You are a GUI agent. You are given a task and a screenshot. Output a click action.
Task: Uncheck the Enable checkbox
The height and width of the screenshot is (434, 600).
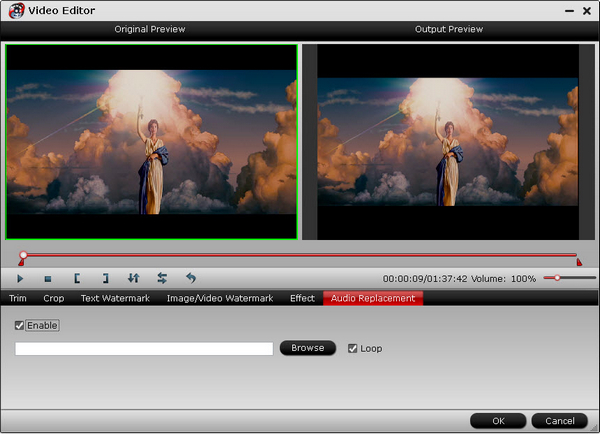pos(19,325)
